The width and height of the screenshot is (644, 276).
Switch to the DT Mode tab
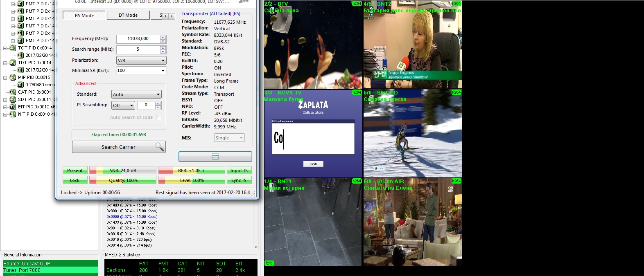[x=128, y=15]
